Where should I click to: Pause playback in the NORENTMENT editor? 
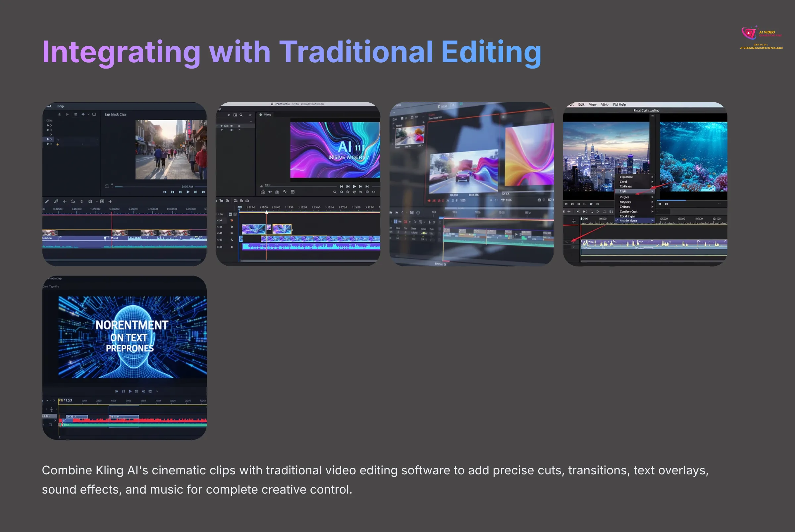pos(124,391)
